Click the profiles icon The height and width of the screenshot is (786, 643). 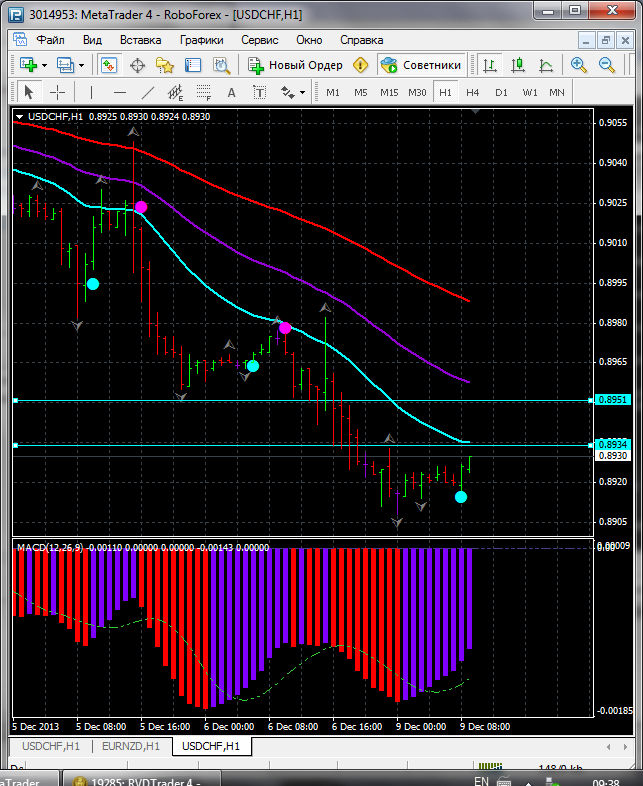click(x=65, y=65)
